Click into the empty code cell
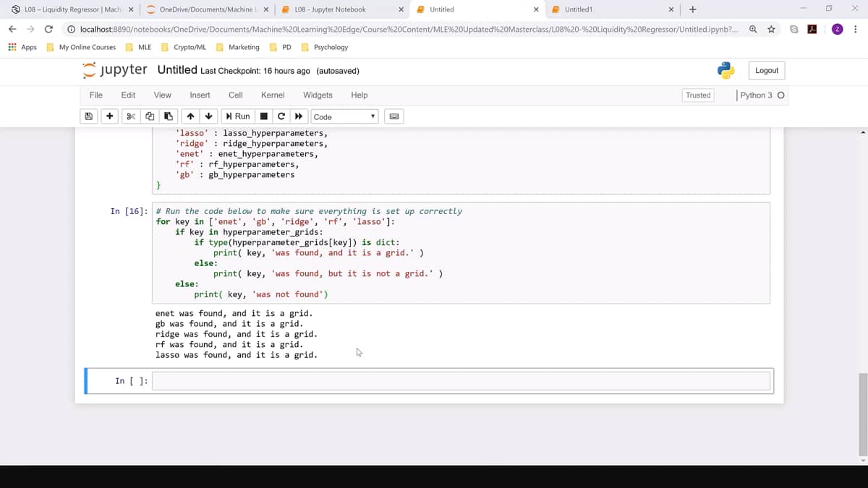Image resolution: width=868 pixels, height=488 pixels. click(461, 381)
